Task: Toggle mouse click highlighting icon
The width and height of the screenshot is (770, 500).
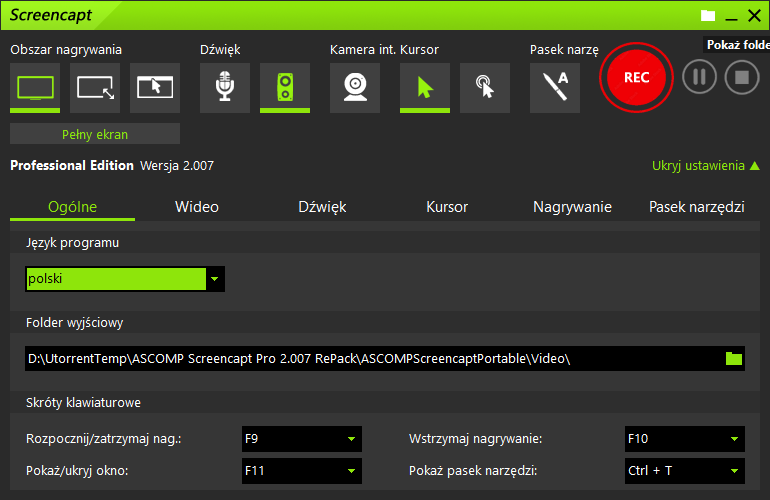Action: [485, 87]
